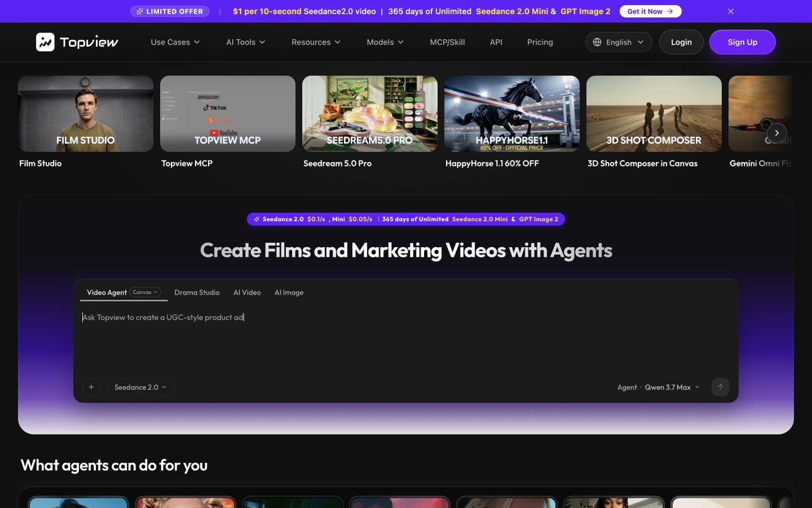Open the Film Studio link
812x508 pixels.
pos(41,163)
